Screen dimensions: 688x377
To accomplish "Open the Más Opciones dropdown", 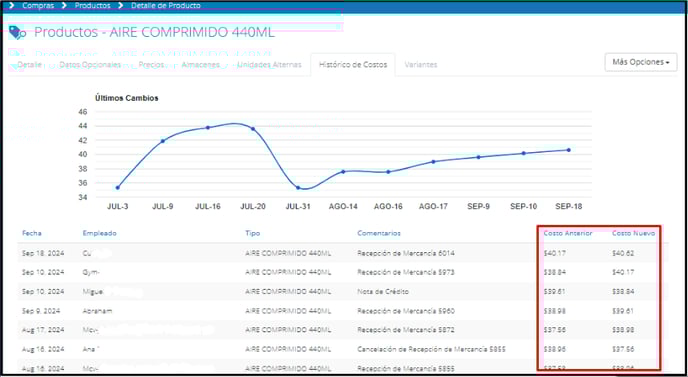I will pyautogui.click(x=641, y=62).
